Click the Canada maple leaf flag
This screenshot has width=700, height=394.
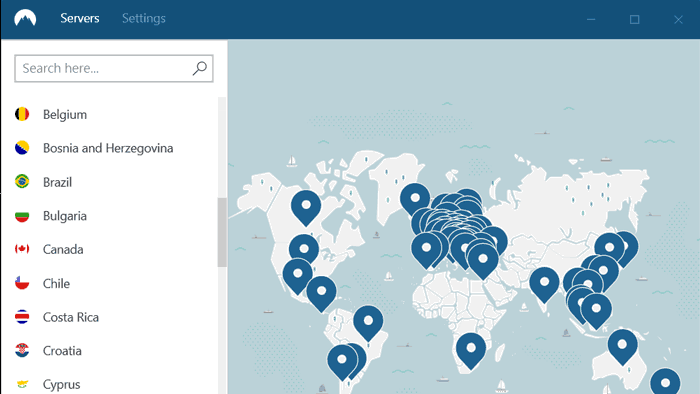tap(22, 249)
